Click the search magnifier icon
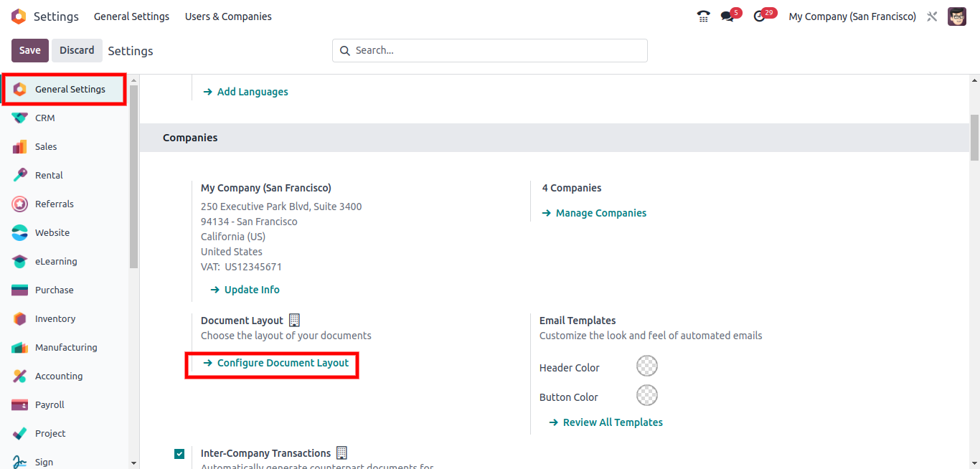 click(345, 50)
